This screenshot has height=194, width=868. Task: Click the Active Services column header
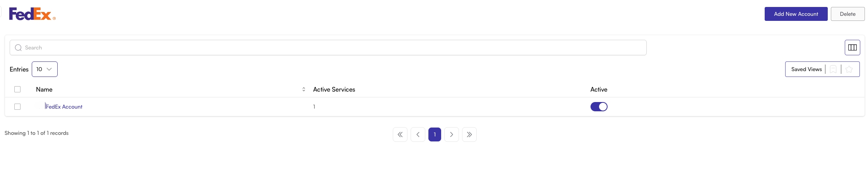click(x=334, y=89)
